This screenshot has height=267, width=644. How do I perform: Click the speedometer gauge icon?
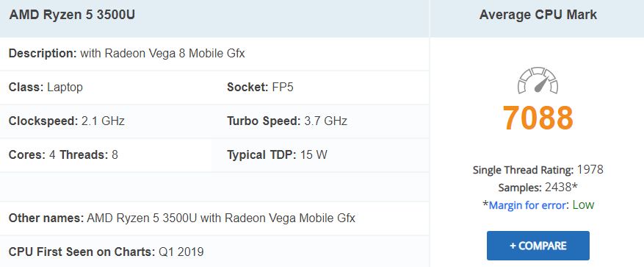(x=538, y=81)
